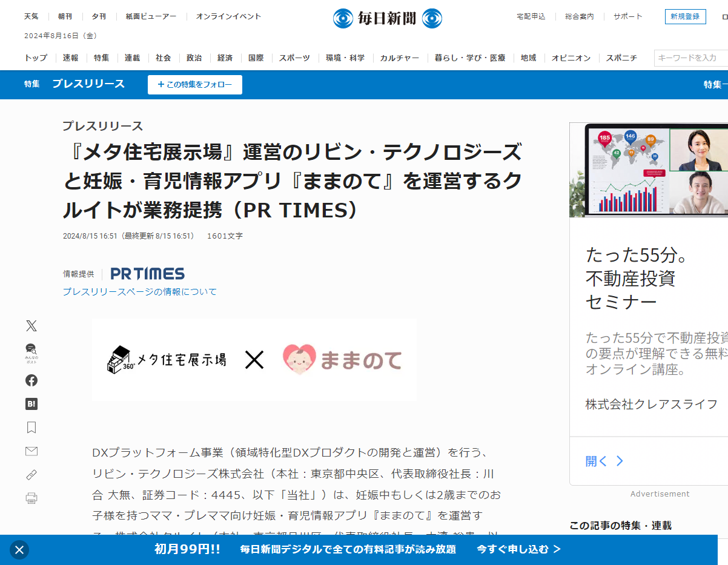Open the プレスリリース heading in the blue bar

point(88,84)
